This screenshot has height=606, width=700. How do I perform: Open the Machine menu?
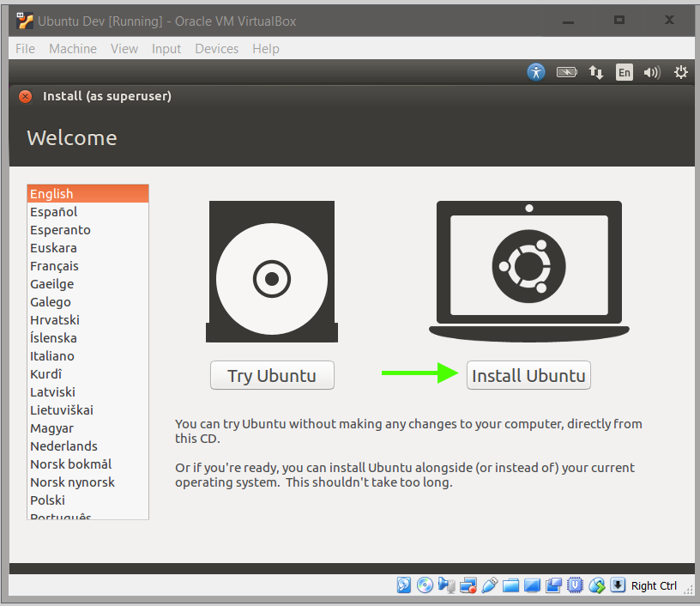pos(73,49)
